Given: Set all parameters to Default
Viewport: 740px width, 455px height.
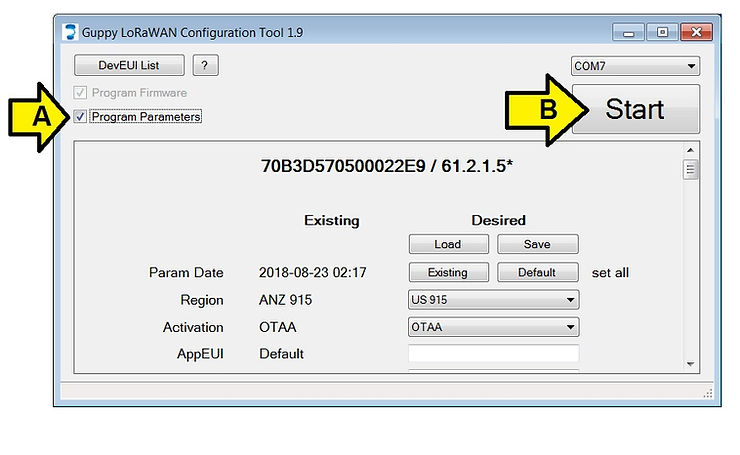Looking at the screenshot, I should click(538, 272).
